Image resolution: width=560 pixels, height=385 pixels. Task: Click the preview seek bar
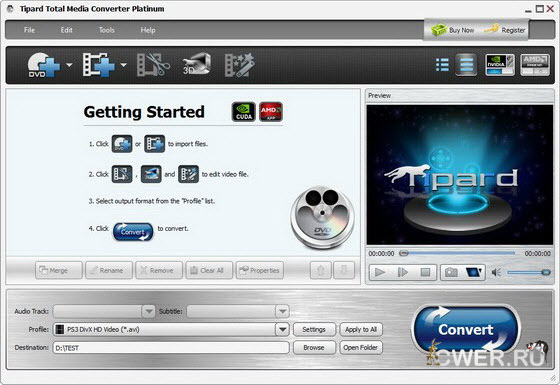tap(457, 253)
